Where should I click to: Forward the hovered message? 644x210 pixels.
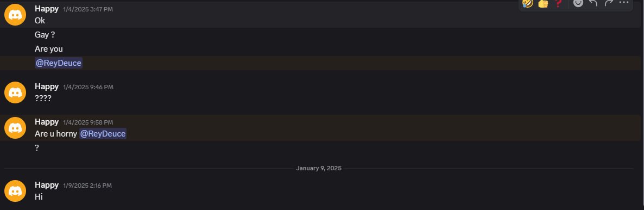609,3
